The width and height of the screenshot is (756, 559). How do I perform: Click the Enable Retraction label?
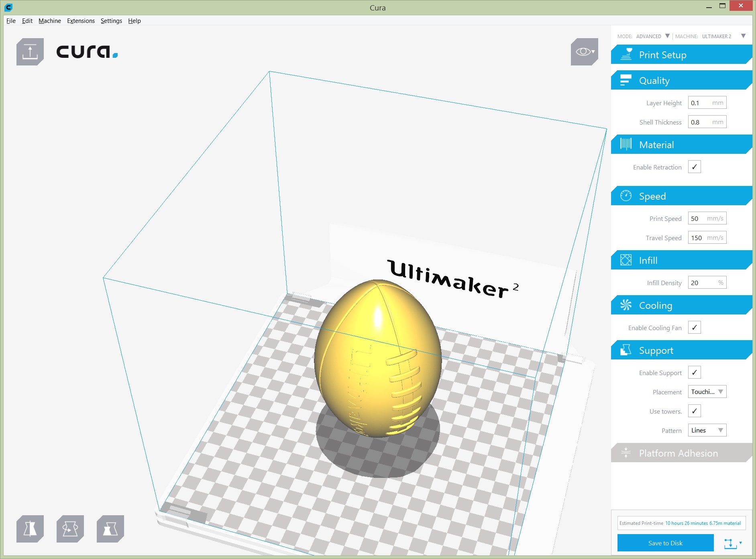pos(657,167)
